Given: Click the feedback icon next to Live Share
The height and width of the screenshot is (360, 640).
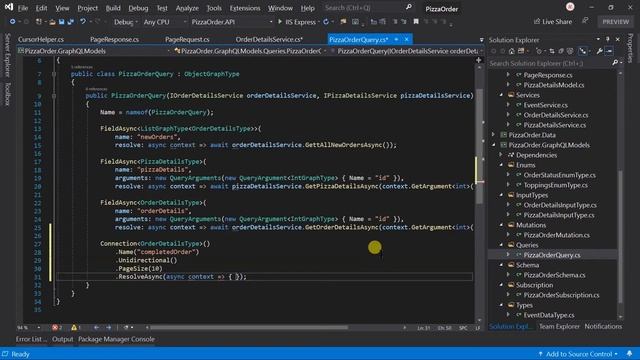Looking at the screenshot, I should pyautogui.click(x=585, y=21).
